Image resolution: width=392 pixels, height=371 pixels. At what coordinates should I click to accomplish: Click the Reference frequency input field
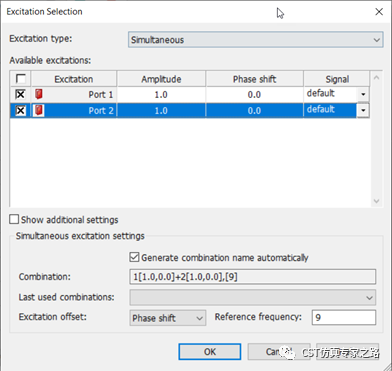click(344, 318)
